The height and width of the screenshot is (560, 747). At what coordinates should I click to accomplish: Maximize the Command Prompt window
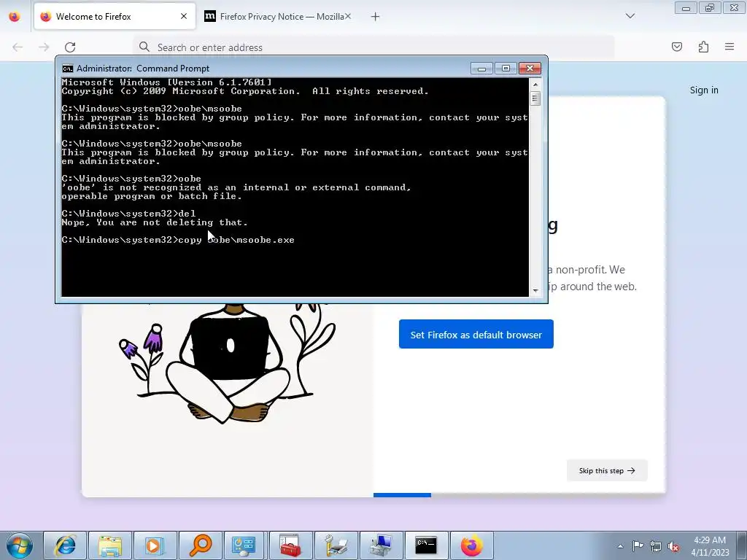(x=506, y=69)
